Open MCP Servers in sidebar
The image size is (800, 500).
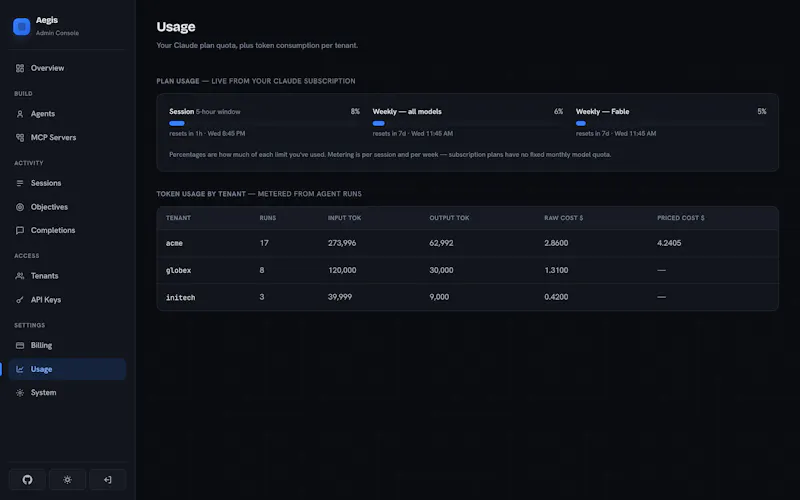67,137
